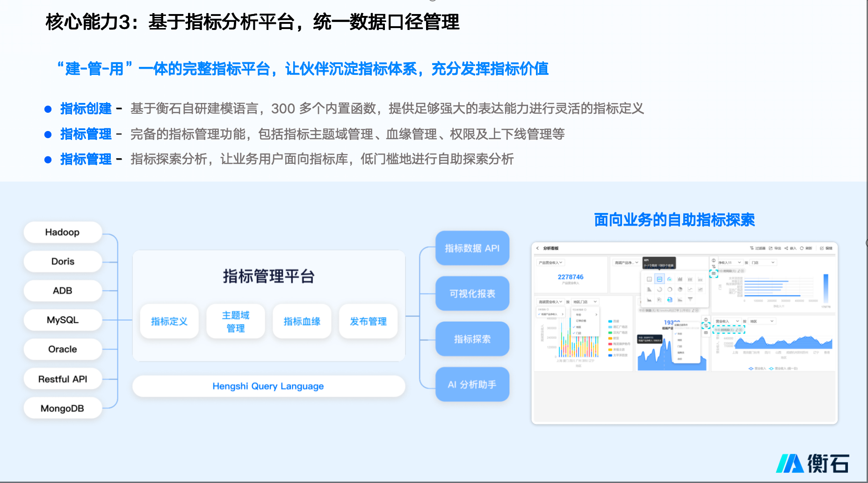Click the 嵌入 embed icon
Screen dimensions: 868x483
(x=787, y=248)
